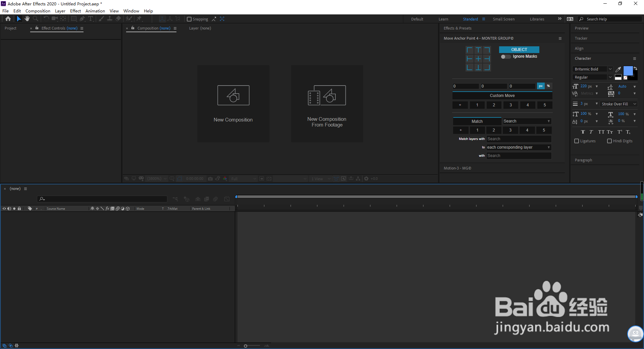
Task: Open the Match Search dropdown
Action: tap(527, 121)
